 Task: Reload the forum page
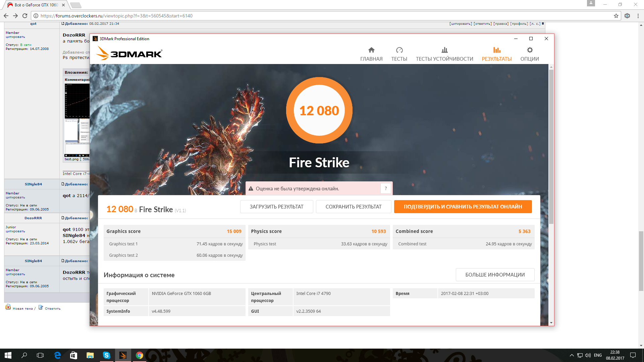pyautogui.click(x=25, y=16)
